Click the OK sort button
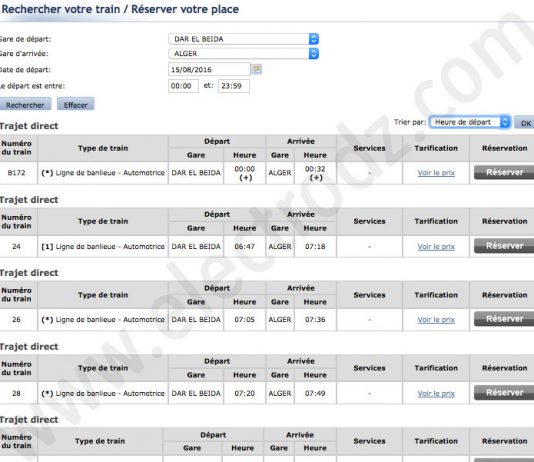The width and height of the screenshot is (534, 462). click(x=525, y=123)
